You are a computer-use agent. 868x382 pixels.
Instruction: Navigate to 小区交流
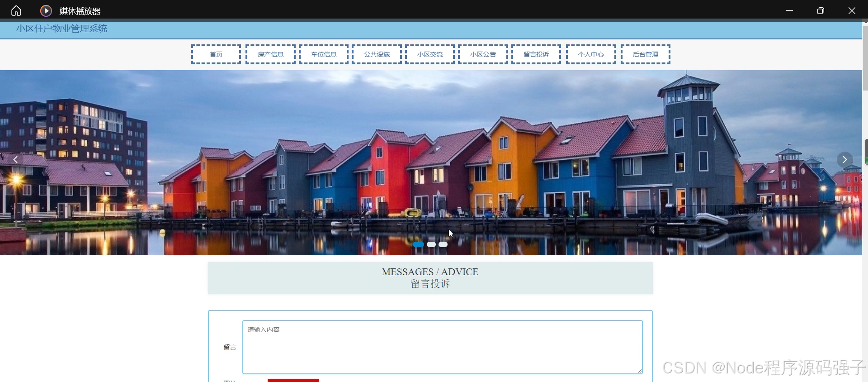(430, 54)
